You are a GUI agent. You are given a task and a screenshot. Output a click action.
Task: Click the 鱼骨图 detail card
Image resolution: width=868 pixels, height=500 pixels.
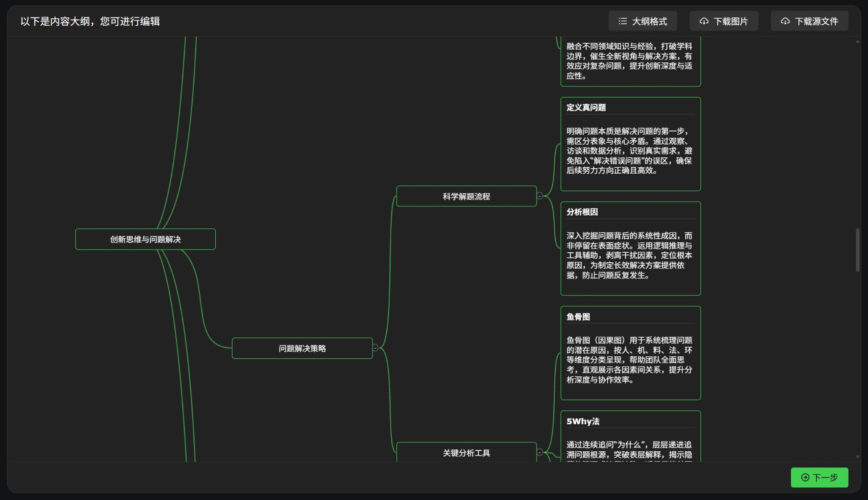coord(630,352)
